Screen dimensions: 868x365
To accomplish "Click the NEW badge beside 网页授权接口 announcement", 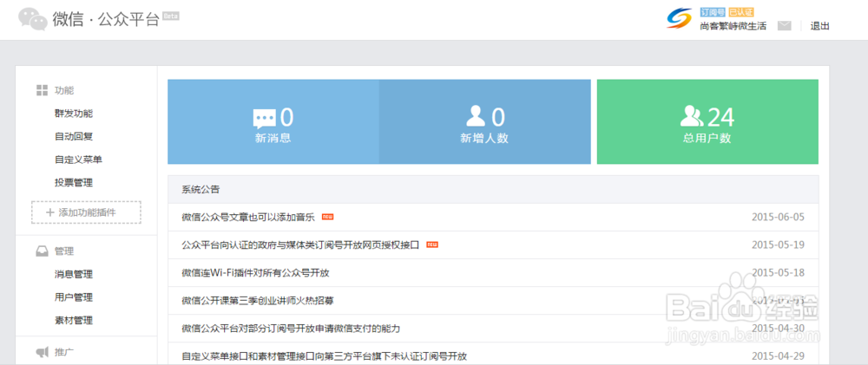I will pos(432,245).
